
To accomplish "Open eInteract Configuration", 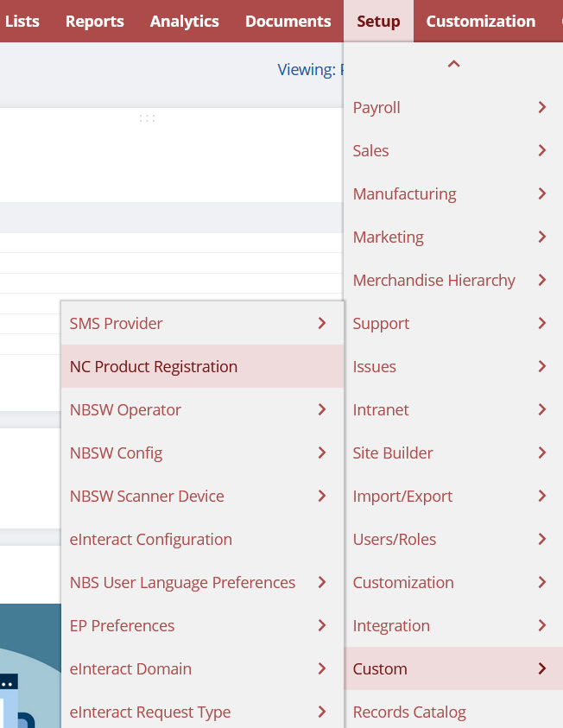I will coord(151,539).
